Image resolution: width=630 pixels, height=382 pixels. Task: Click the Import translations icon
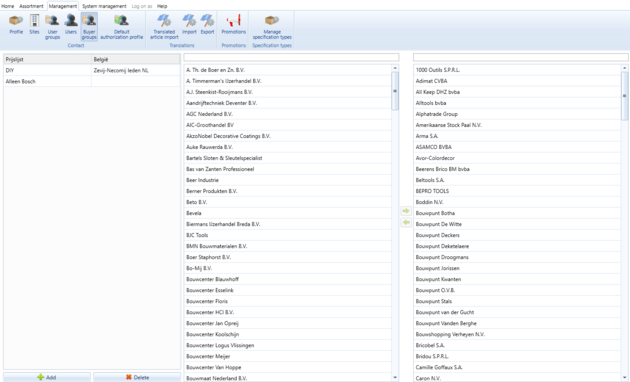[189, 24]
